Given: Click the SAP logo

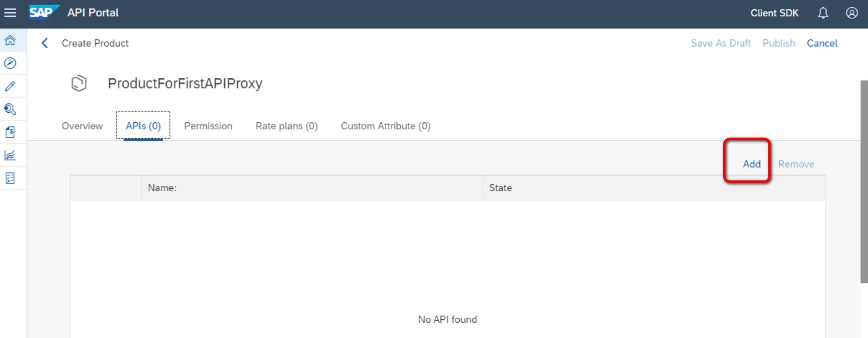Looking at the screenshot, I should (x=43, y=12).
